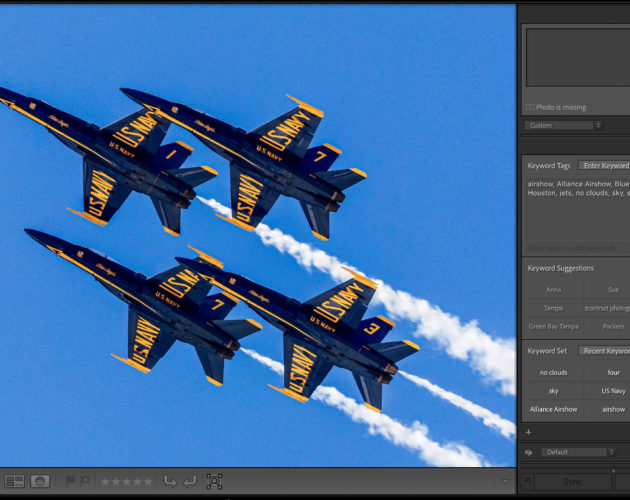This screenshot has width=630, height=500.
Task: Open the Default metadata view dropdown
Action: coord(578,452)
